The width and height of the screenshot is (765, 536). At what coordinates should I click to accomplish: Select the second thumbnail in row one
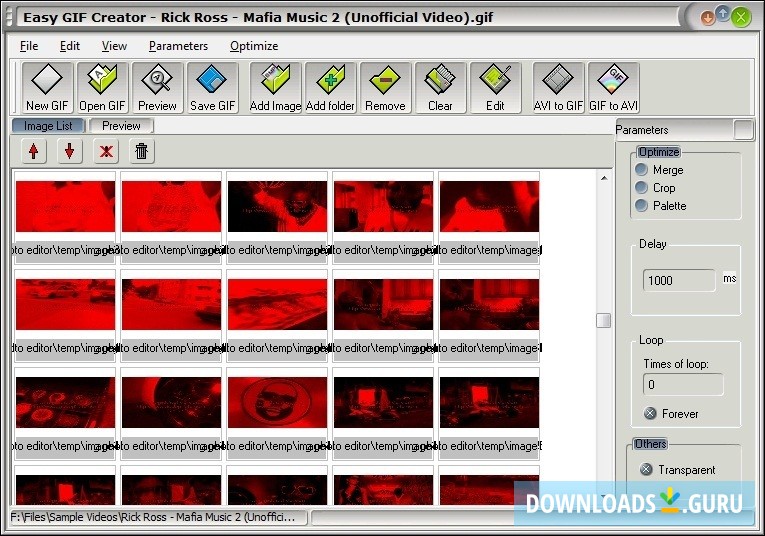(x=171, y=206)
